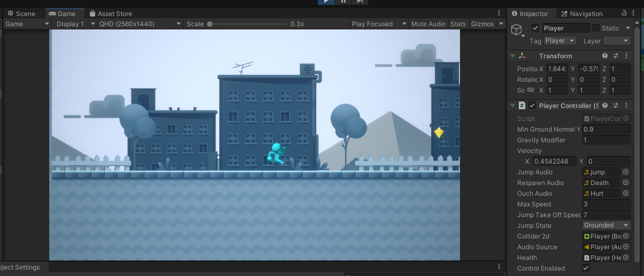The image size is (644, 276).
Task: Open object picker for Health field
Action: (626, 258)
